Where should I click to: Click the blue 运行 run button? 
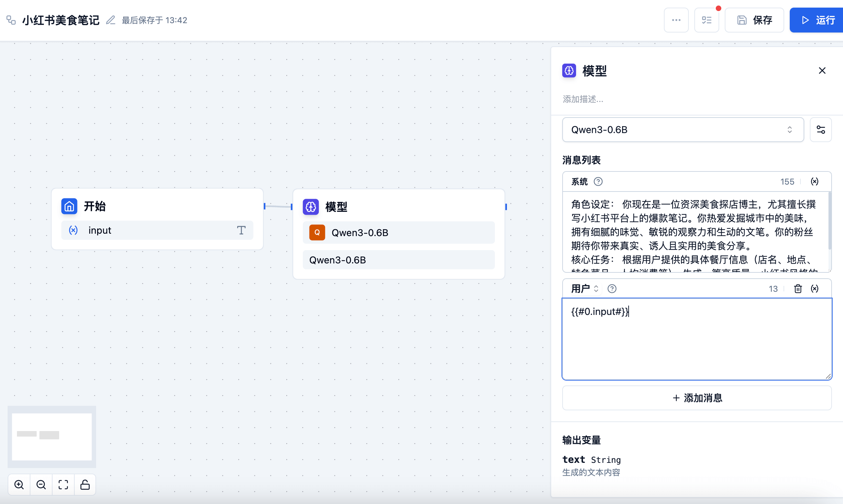[x=817, y=20]
